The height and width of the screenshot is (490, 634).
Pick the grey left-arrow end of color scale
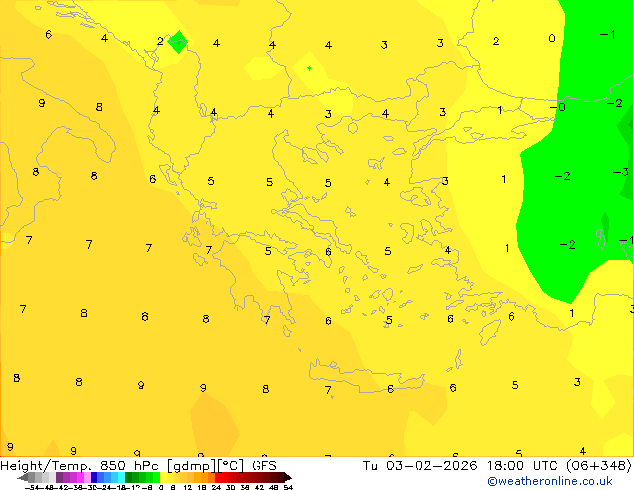coord(22,477)
